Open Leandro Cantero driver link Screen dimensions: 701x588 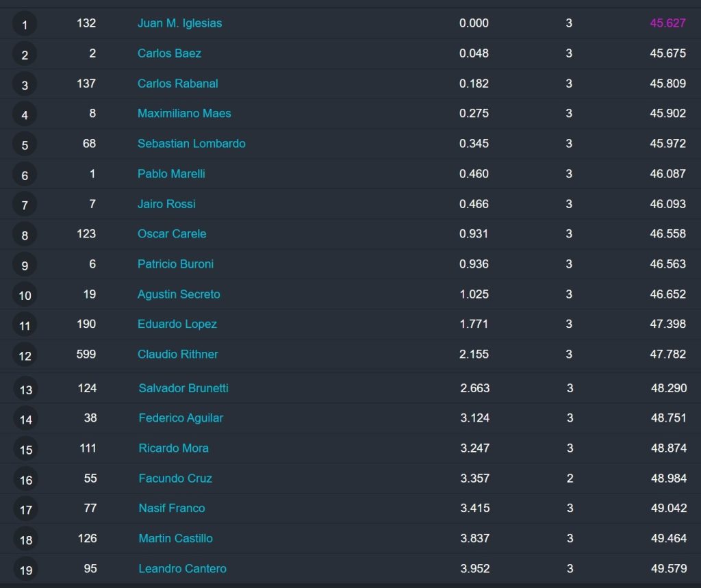coord(182,569)
